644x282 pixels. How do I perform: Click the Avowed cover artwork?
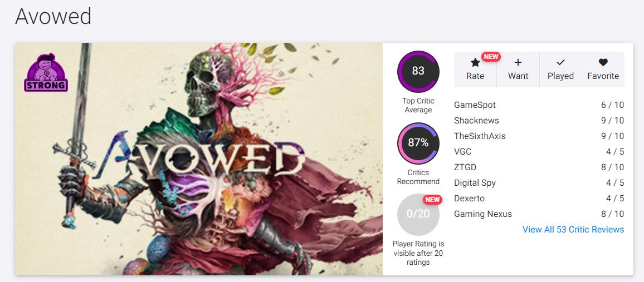pyautogui.click(x=198, y=159)
